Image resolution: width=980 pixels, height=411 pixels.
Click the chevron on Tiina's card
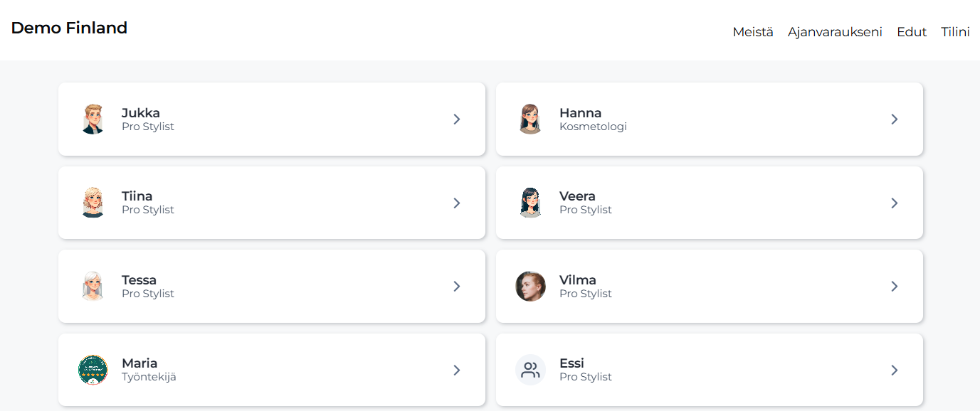[x=457, y=203]
